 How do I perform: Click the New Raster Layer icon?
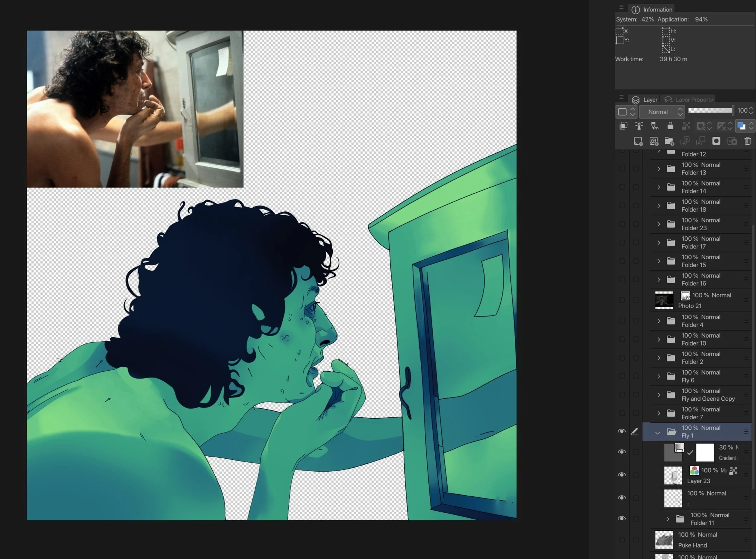point(638,141)
